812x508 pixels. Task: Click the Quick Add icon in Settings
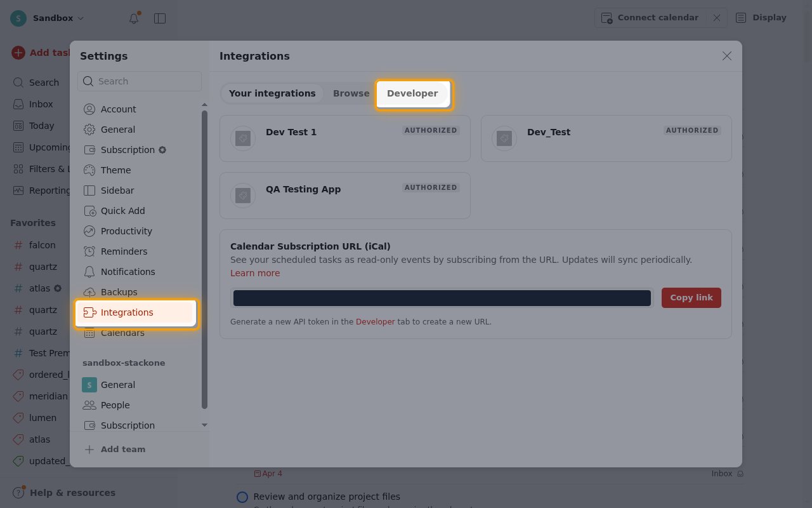click(89, 211)
